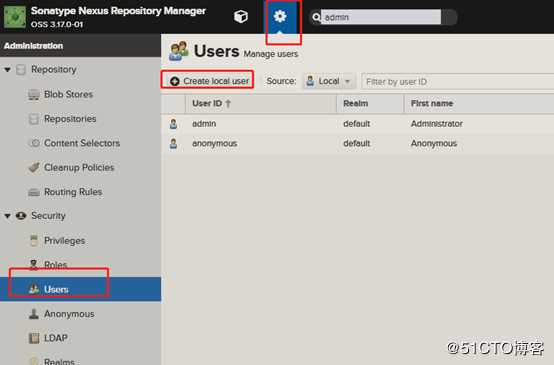Open the Source Local dropdown
Viewport: 554px width, 365px height.
tap(329, 81)
